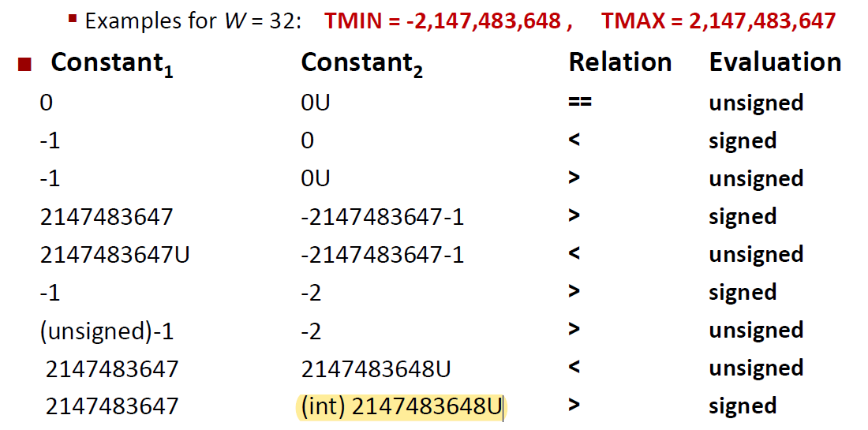Click the first -2147483647-1 entry
The width and height of the screenshot is (868, 430).
coord(383,218)
